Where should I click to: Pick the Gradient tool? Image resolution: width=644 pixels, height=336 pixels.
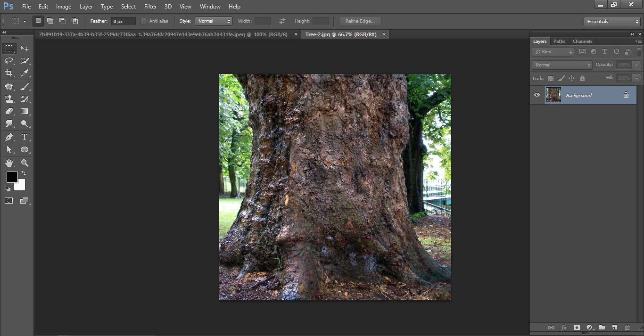(25, 111)
